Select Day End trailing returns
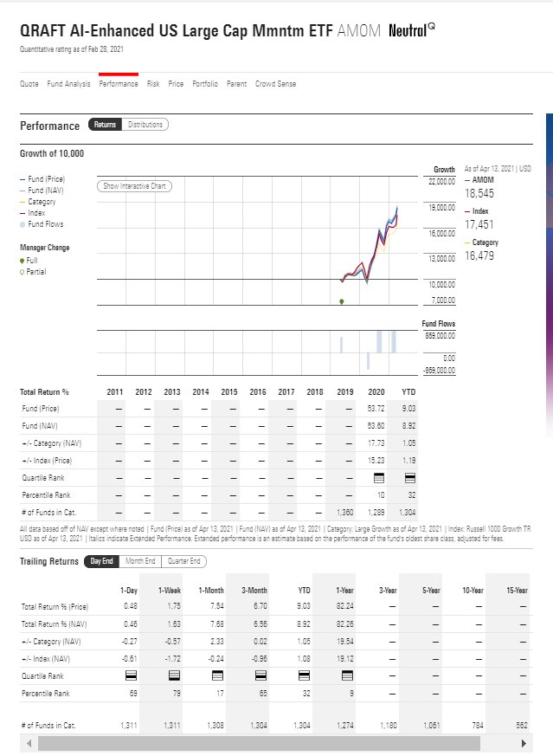553x756 pixels. [101, 561]
